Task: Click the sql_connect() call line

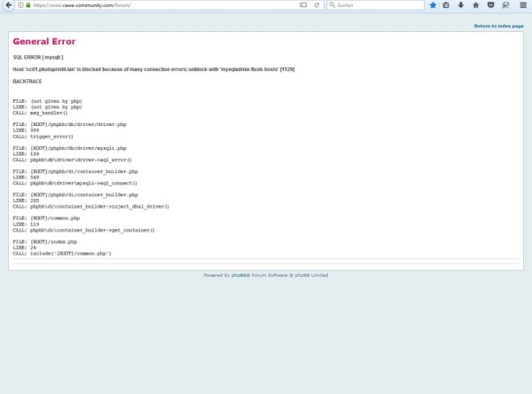Action: click(75, 183)
